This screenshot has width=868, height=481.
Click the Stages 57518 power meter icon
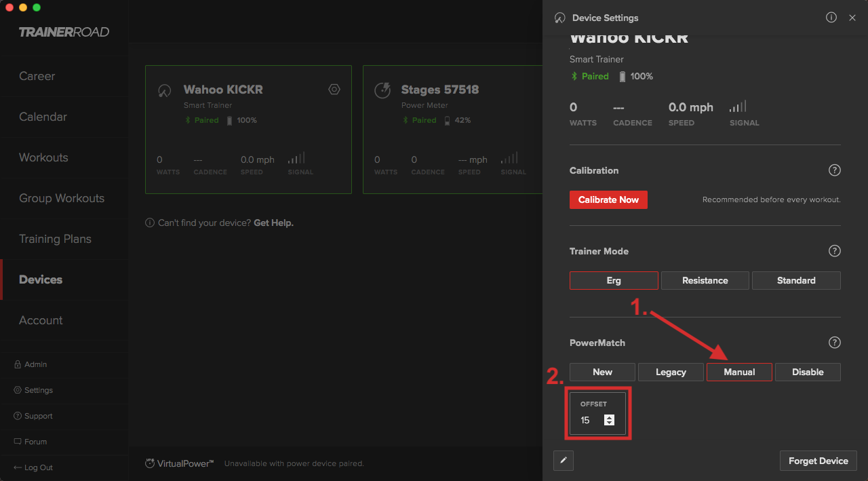click(x=382, y=90)
